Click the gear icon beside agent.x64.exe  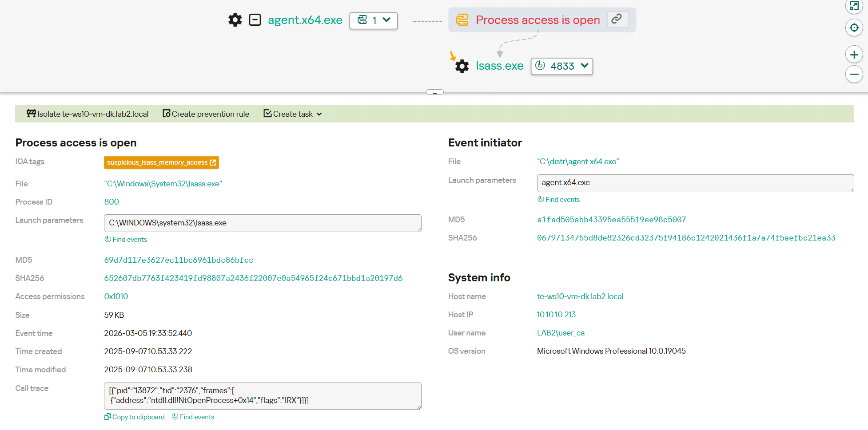235,20
